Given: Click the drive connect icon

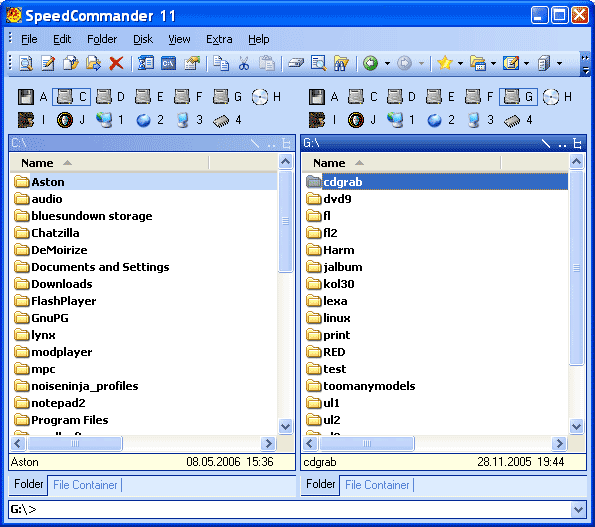Looking at the screenshot, I should click(296, 63).
